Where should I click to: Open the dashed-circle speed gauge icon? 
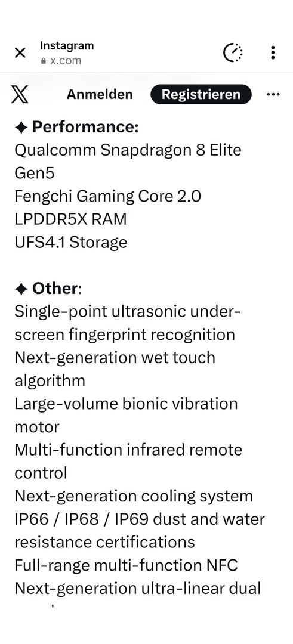pyautogui.click(x=233, y=52)
